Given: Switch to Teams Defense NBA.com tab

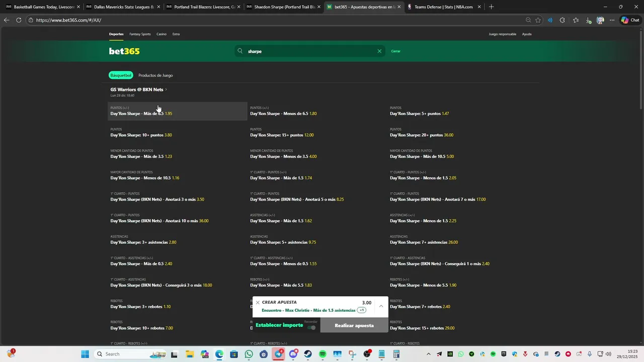Looking at the screenshot, I should (x=444, y=7).
